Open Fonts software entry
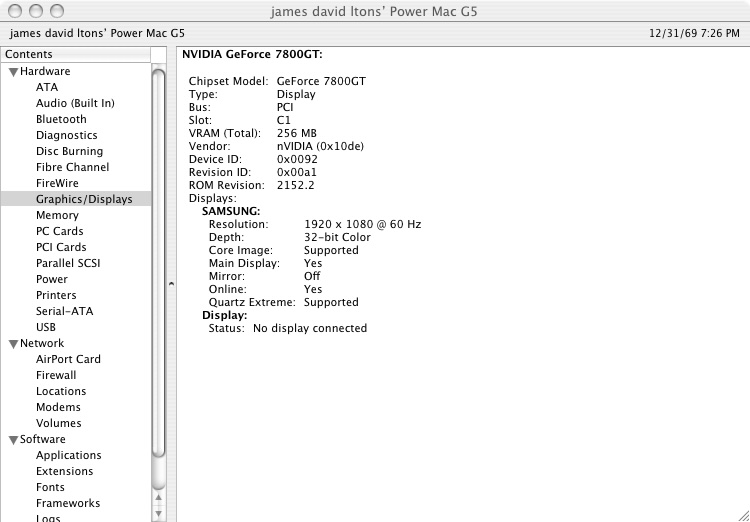Viewport: 750px width, 522px height. [50, 488]
